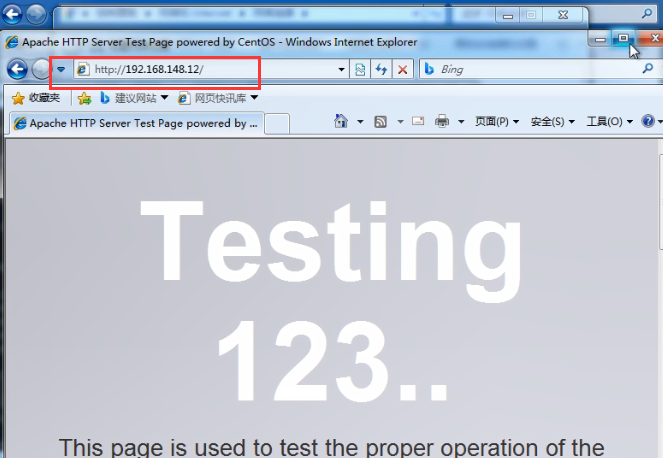Click the page icon inside the address bar
The height and width of the screenshot is (458, 663).
pos(83,69)
